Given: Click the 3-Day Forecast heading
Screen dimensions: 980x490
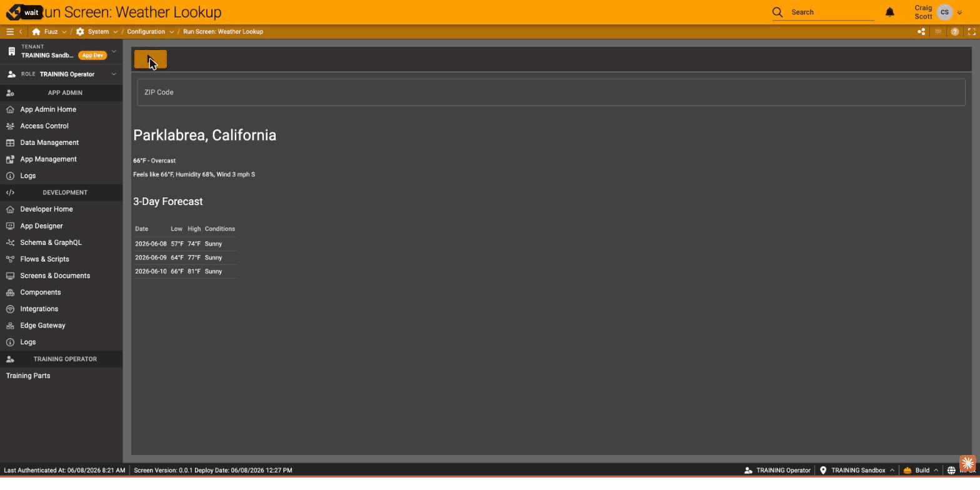Looking at the screenshot, I should point(168,202).
